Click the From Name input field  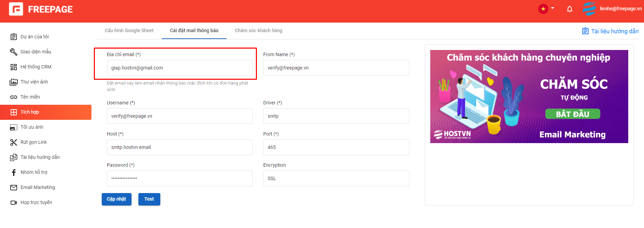[x=336, y=68]
